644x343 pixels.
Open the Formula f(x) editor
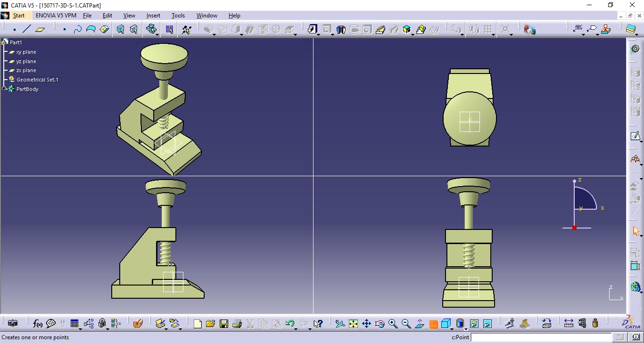click(38, 324)
